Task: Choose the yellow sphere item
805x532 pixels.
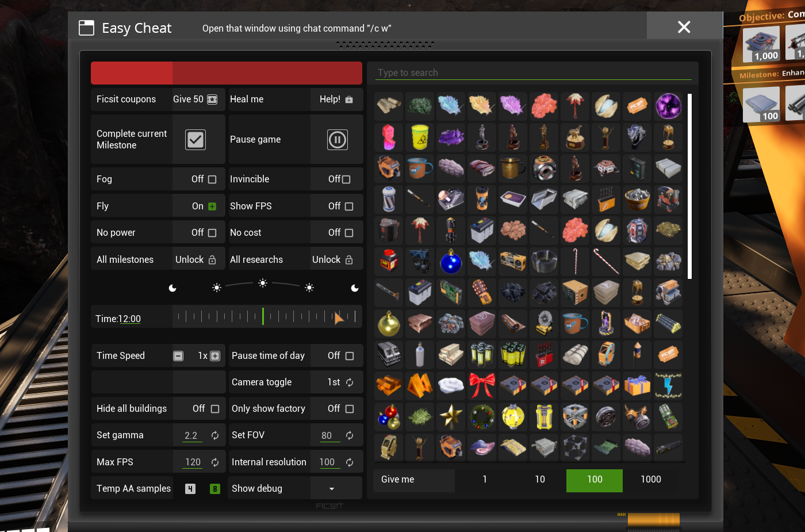Action: (513, 416)
